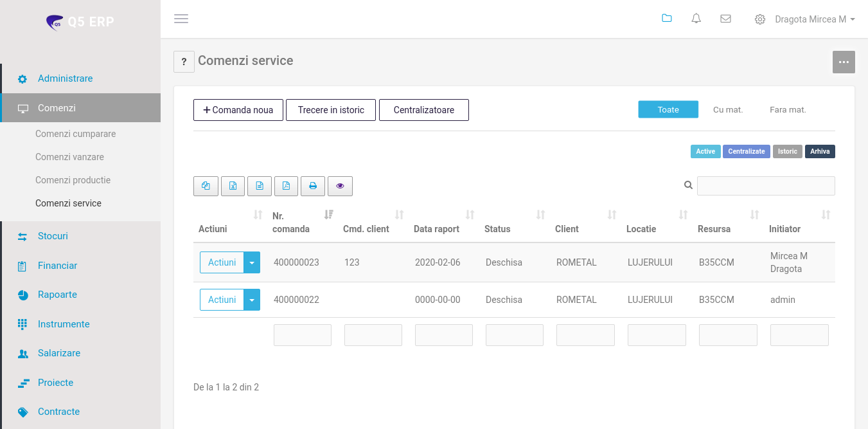Image resolution: width=868 pixels, height=429 pixels.
Task: Export the table to PDF
Action: 286,186
